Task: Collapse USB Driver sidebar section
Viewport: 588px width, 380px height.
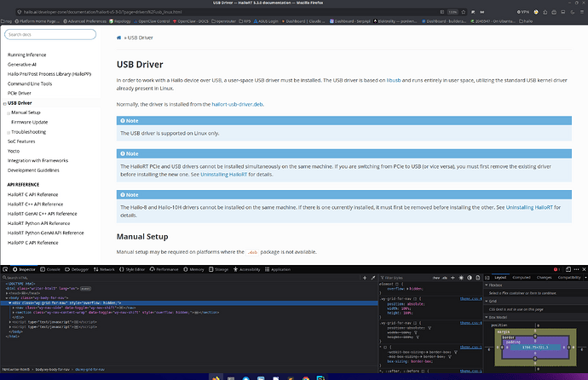Action: tap(5, 103)
